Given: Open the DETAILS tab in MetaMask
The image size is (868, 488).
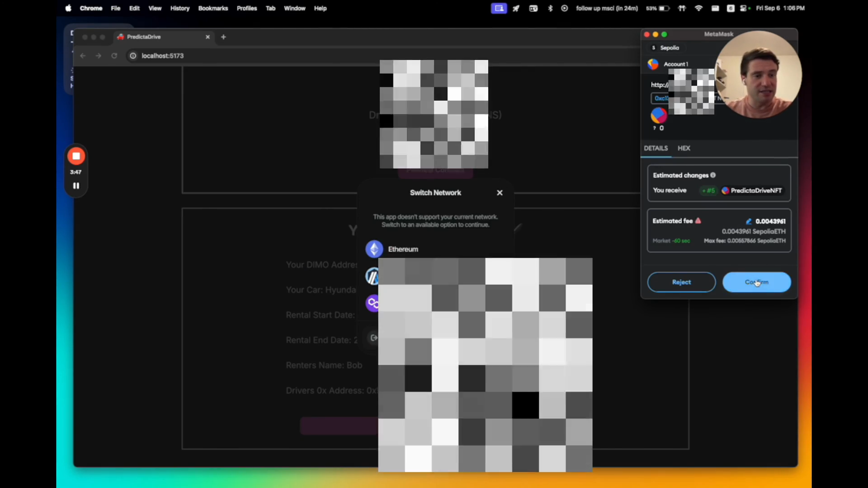Looking at the screenshot, I should point(656,148).
